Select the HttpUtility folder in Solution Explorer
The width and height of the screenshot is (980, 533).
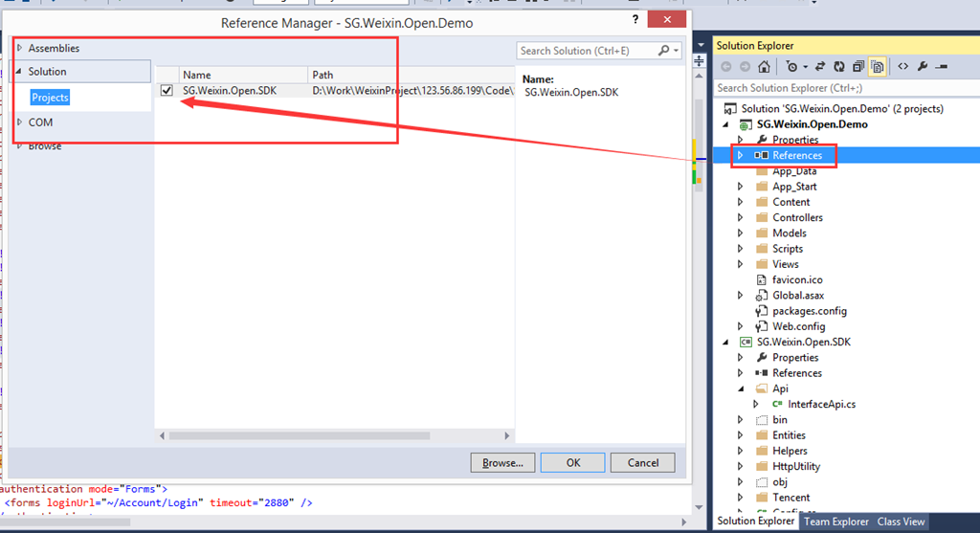click(795, 466)
